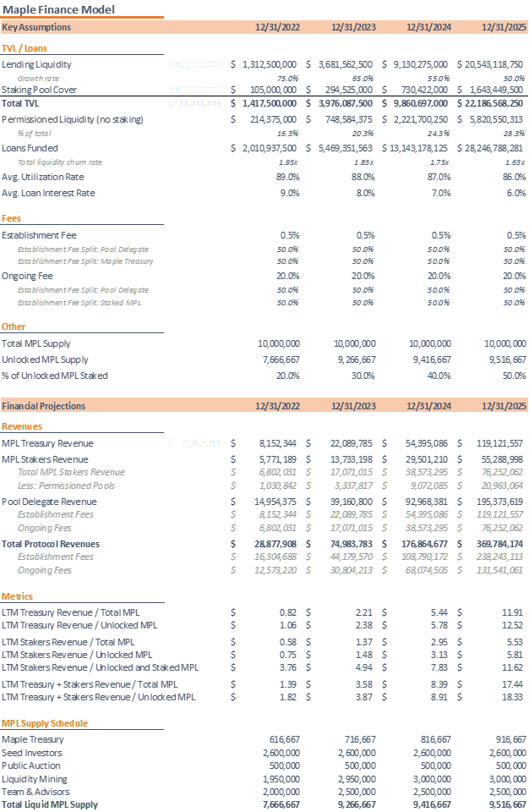The image size is (529, 812).
Task: Click the Total Protocol Revenues label
Action: (50, 544)
